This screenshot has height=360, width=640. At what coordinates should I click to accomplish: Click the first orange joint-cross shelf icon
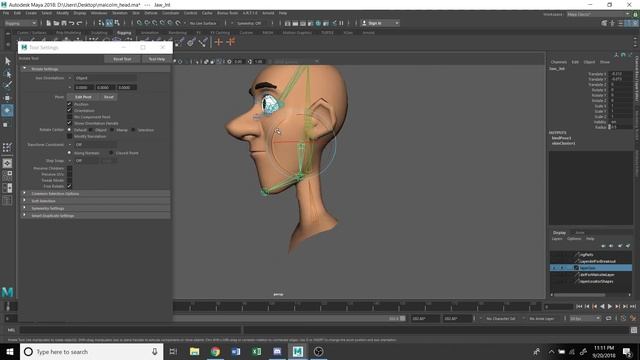219,42
